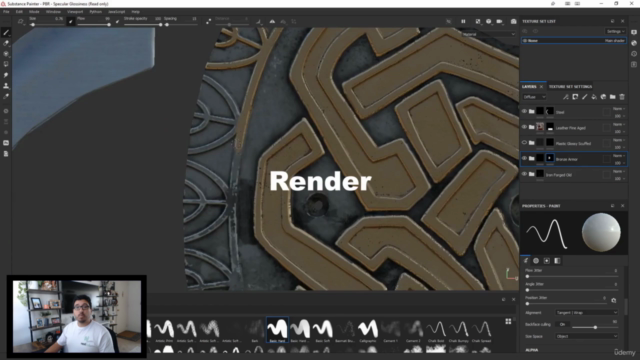Click the brush Size slider
The height and width of the screenshot is (360, 640).
pyautogui.click(x=47, y=24)
